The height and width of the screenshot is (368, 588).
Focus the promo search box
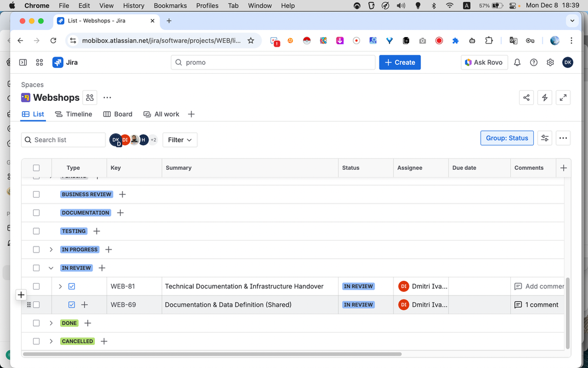click(273, 63)
